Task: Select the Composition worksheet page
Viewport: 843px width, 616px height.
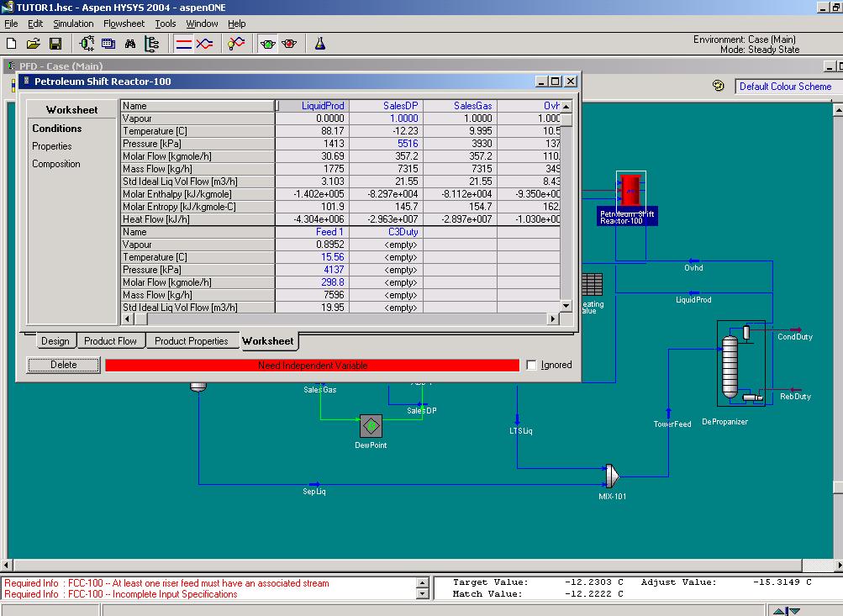Action: [56, 163]
